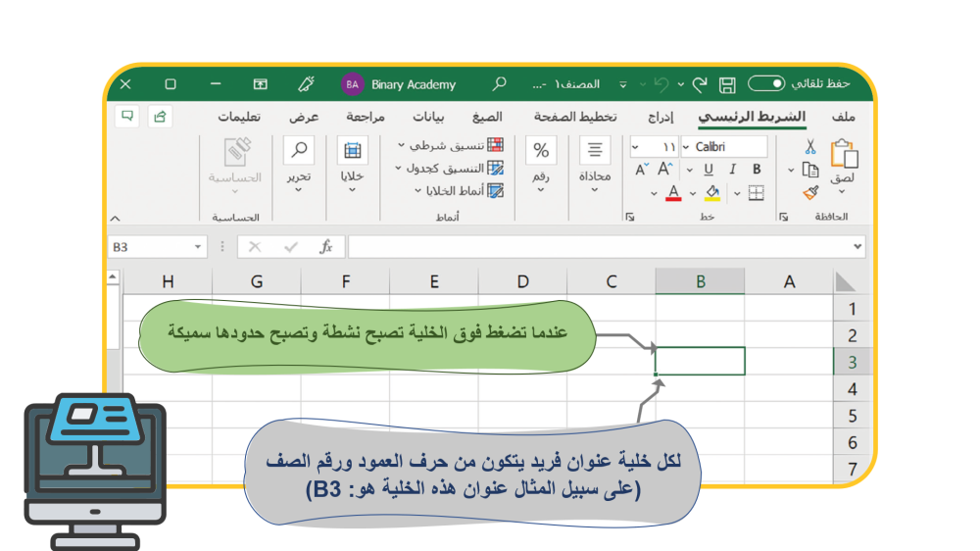Toggle Italic formatting
980x551 pixels.
732,170
